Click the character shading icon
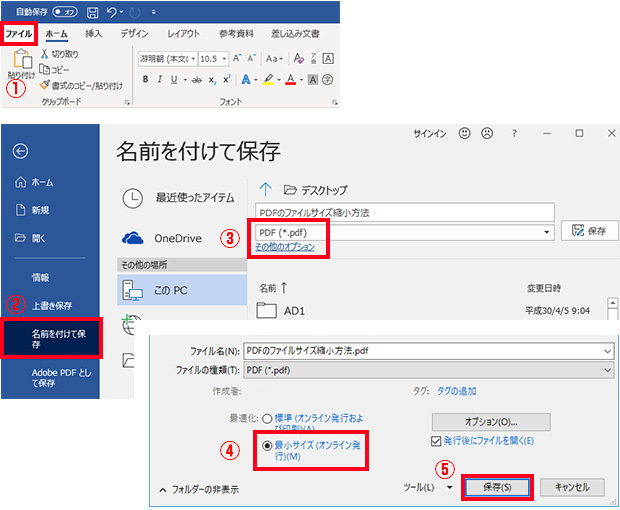 point(313,80)
